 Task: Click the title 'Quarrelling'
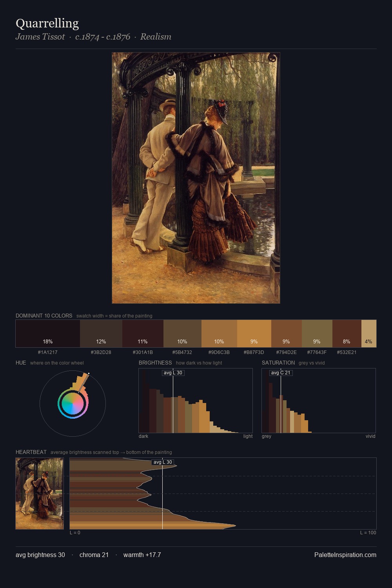[x=47, y=23]
